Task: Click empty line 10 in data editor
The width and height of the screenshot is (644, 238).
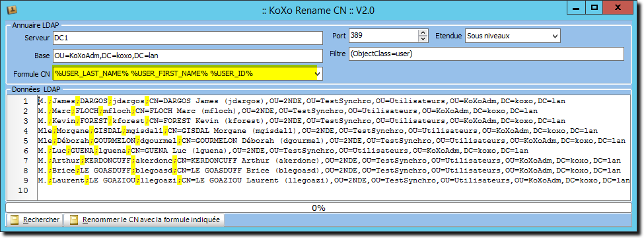Action: (334, 190)
